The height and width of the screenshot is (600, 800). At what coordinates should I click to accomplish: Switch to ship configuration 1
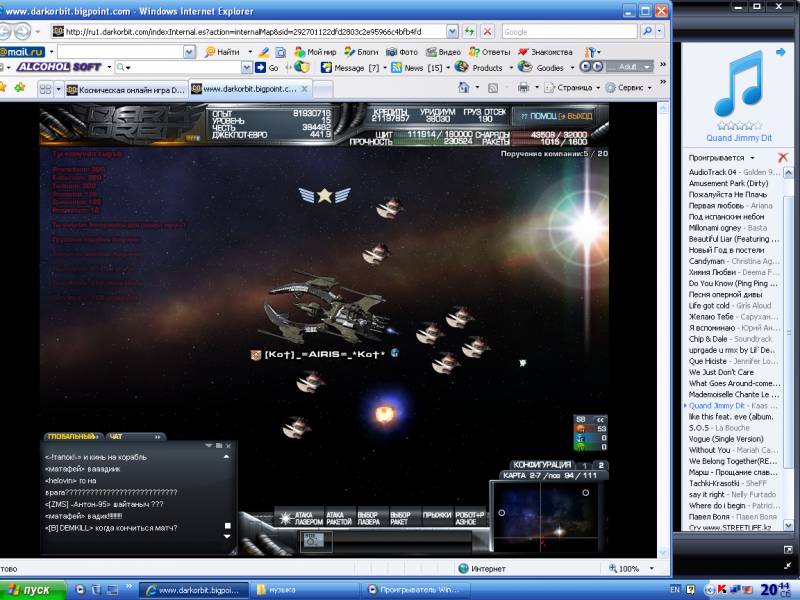[585, 465]
